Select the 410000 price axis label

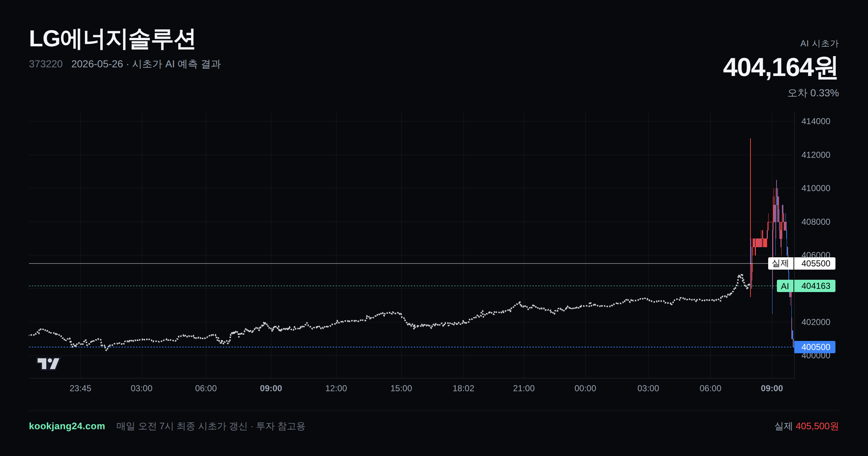coord(816,188)
